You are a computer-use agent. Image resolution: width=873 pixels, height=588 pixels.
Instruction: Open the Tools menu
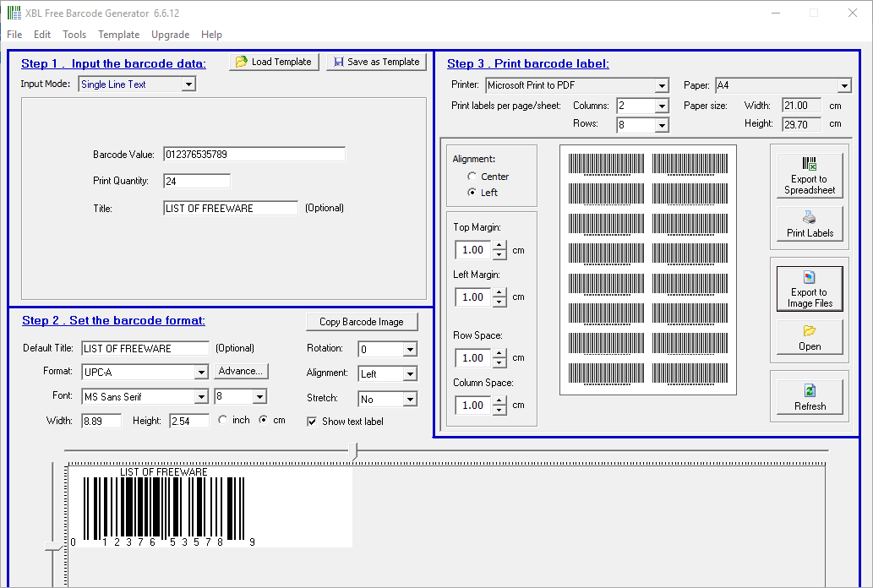[74, 35]
